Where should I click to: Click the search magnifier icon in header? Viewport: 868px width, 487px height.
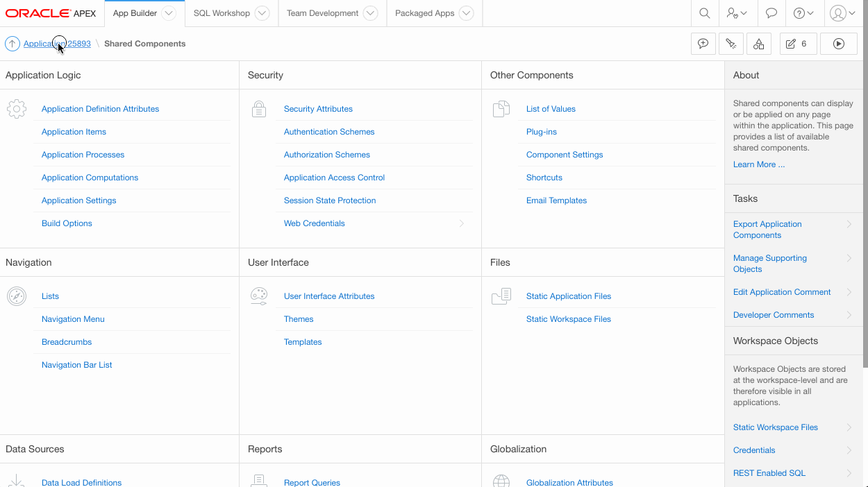[704, 13]
